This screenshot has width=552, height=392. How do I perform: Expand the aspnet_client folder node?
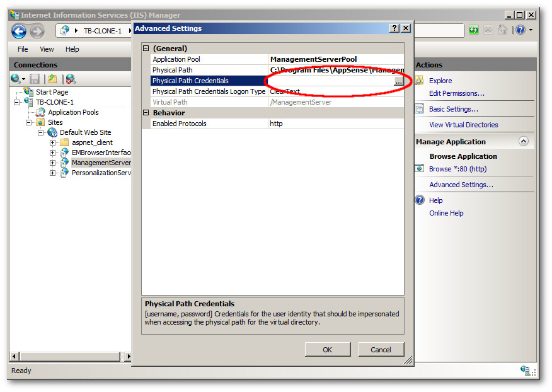(x=53, y=142)
